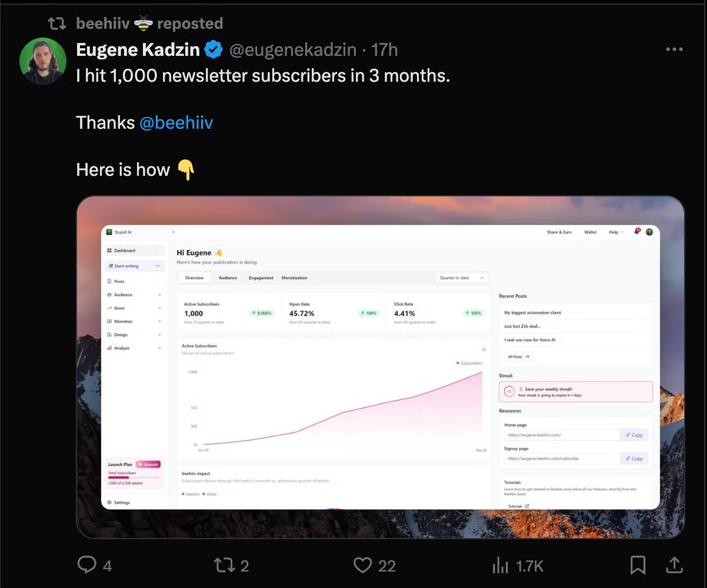The image size is (707, 588).
Task: Click the blue verified badge
Action: [x=213, y=50]
